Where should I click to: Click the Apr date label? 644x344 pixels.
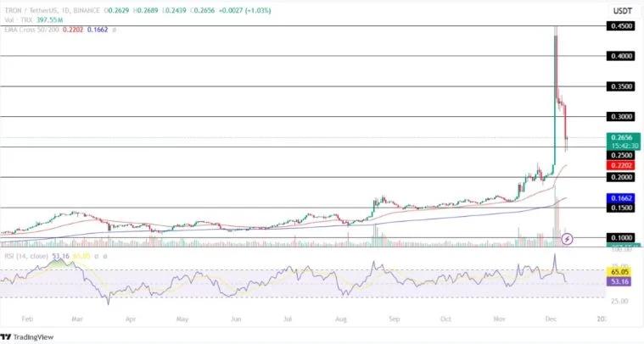pyautogui.click(x=131, y=319)
